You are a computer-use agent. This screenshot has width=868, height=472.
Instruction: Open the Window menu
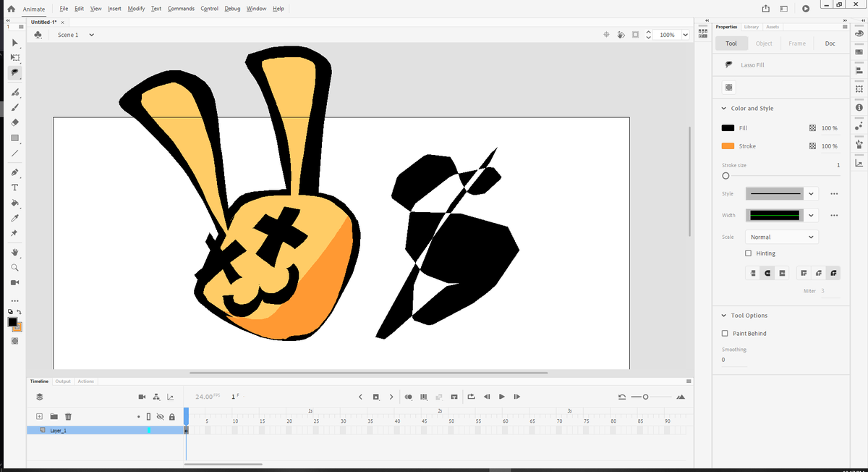[x=256, y=9]
